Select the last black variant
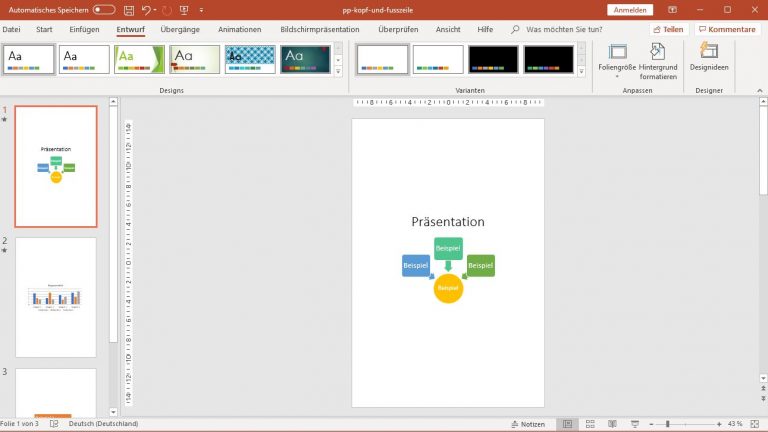 click(x=549, y=59)
